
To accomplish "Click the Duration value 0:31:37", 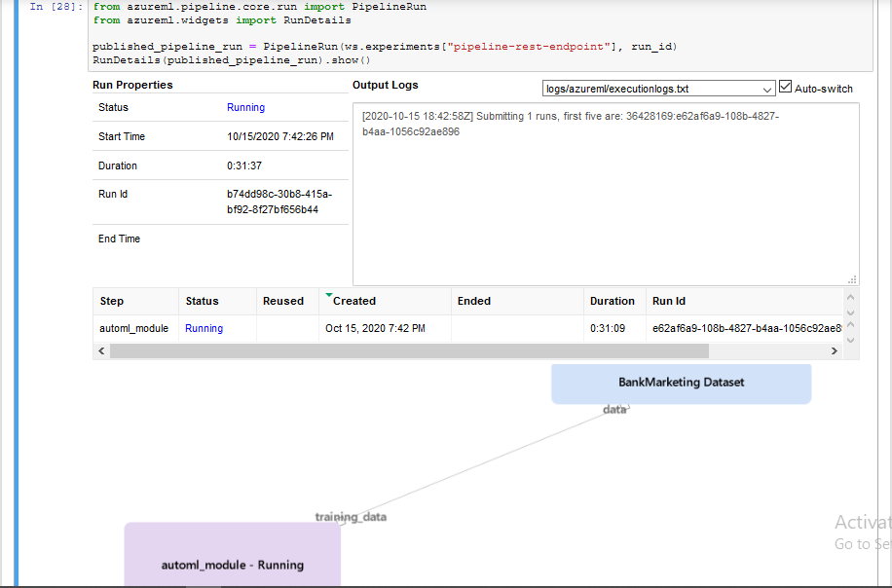I will point(244,165).
